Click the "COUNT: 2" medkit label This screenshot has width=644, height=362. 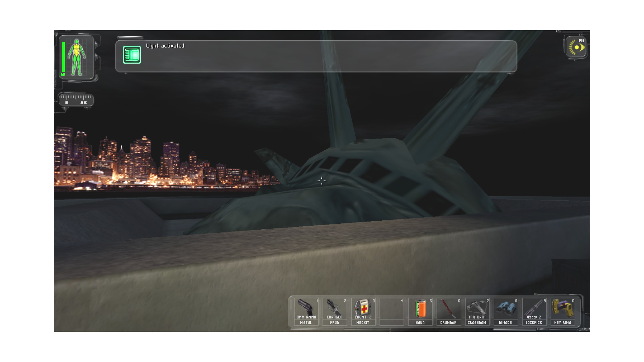tap(363, 317)
